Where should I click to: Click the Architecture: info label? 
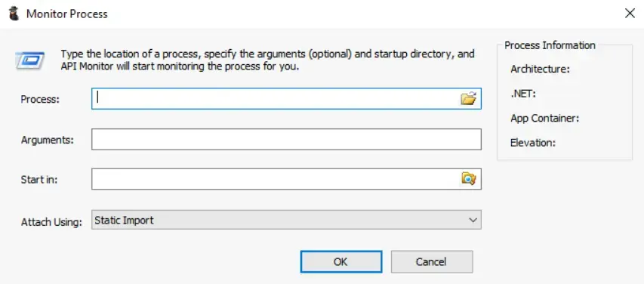(x=540, y=69)
